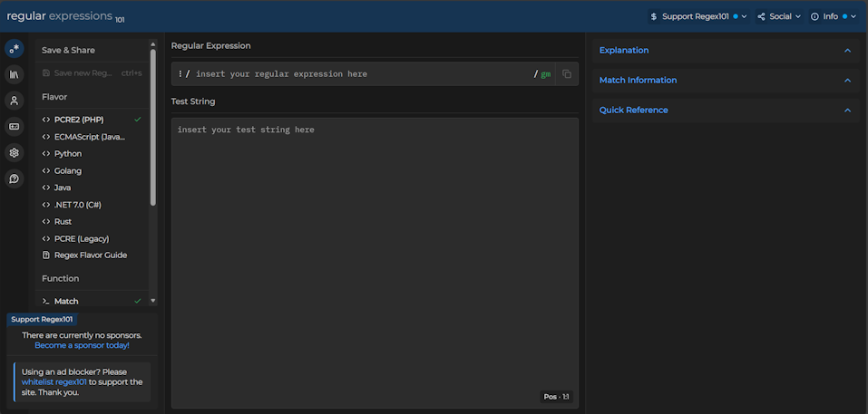Select Java flavor
Image resolution: width=868 pixels, height=414 pixels.
coord(92,188)
